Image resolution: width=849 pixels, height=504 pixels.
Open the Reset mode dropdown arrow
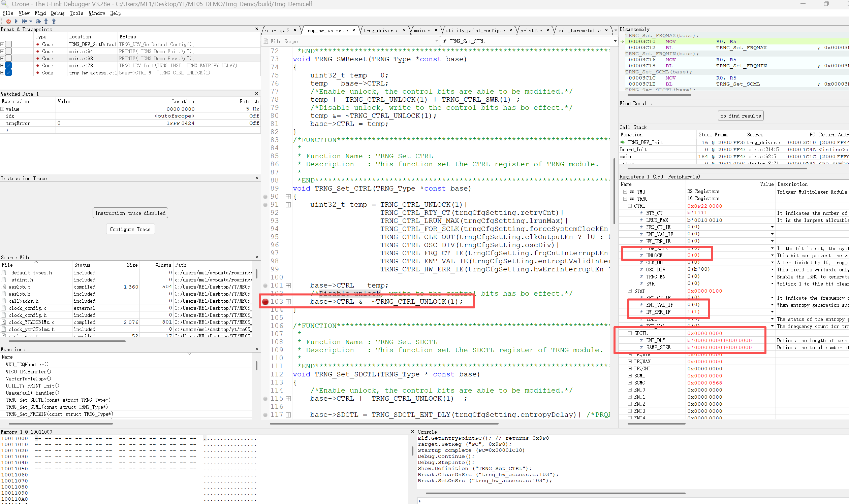coord(31,22)
